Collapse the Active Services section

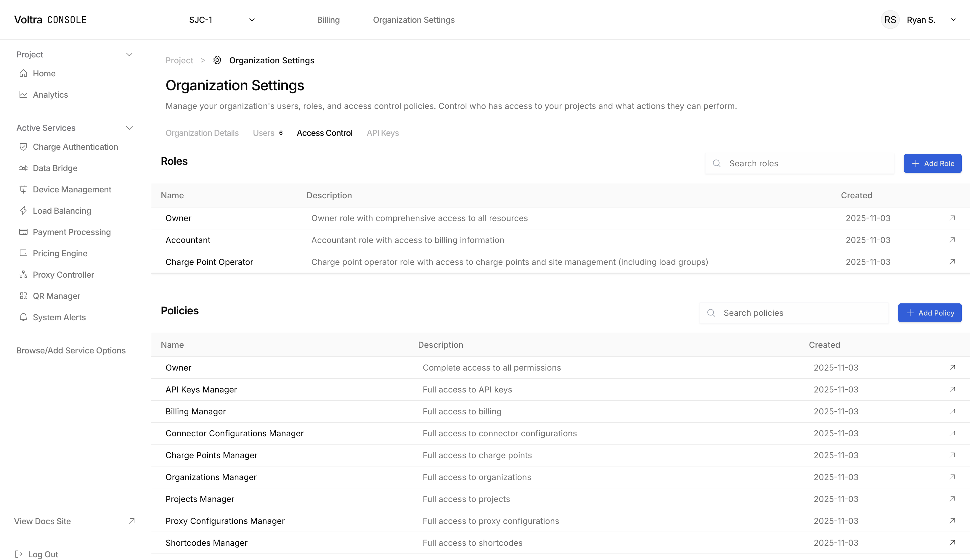(x=129, y=128)
